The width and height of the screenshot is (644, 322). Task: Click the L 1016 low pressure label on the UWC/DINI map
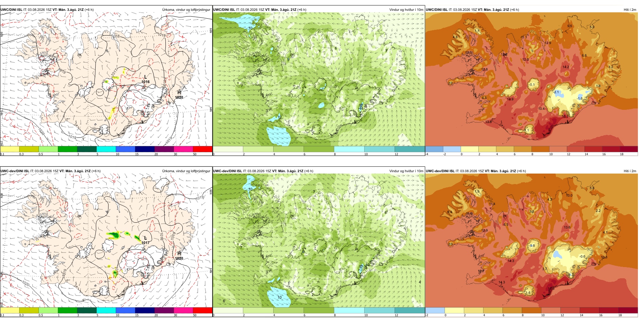145,79
